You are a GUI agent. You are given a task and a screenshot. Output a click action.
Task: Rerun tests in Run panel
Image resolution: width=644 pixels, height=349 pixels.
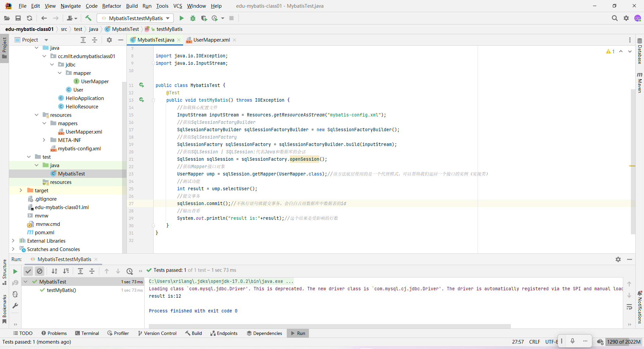pos(15,271)
